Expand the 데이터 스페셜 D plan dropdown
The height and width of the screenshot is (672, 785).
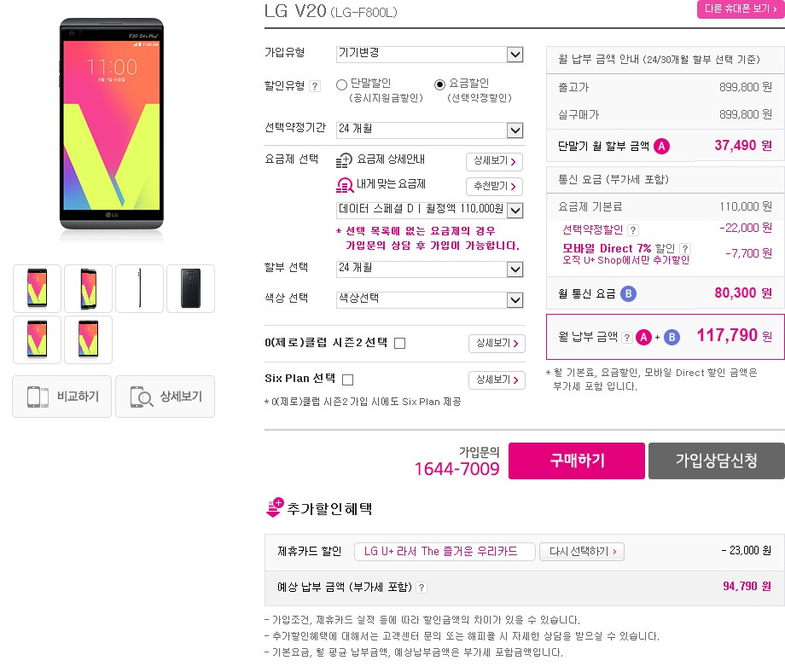(429, 210)
